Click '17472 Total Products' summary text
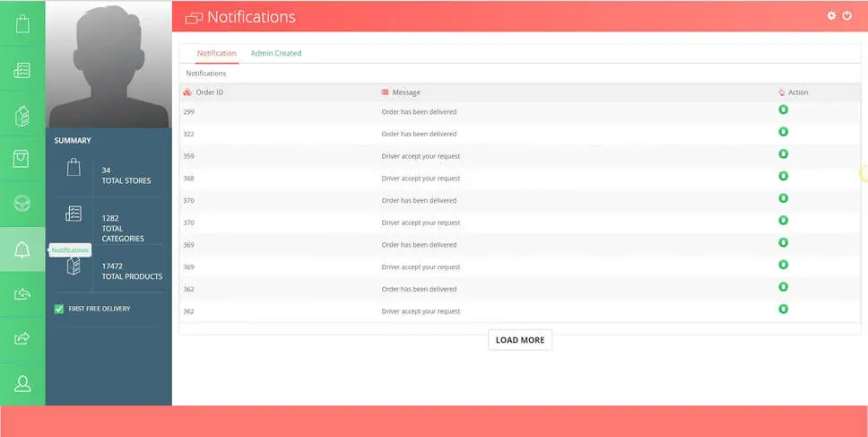 133,271
